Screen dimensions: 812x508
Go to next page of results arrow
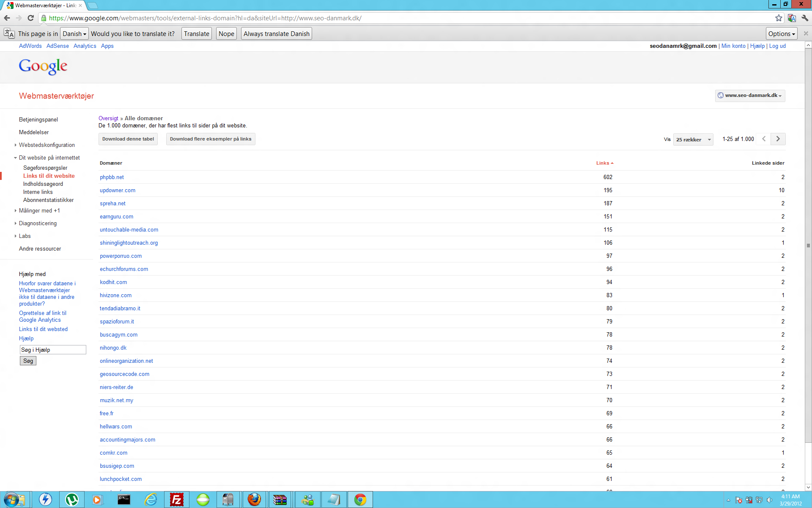coord(778,139)
